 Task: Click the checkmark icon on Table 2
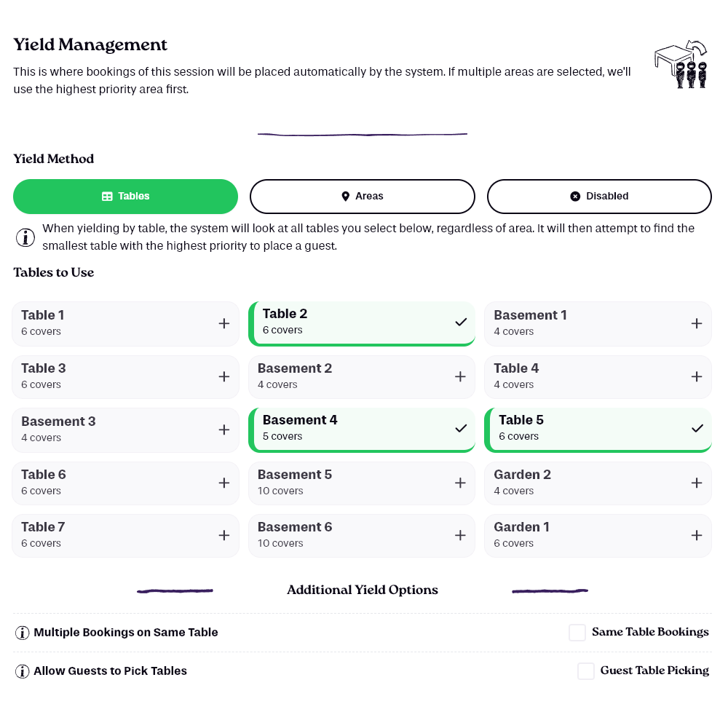(x=461, y=322)
